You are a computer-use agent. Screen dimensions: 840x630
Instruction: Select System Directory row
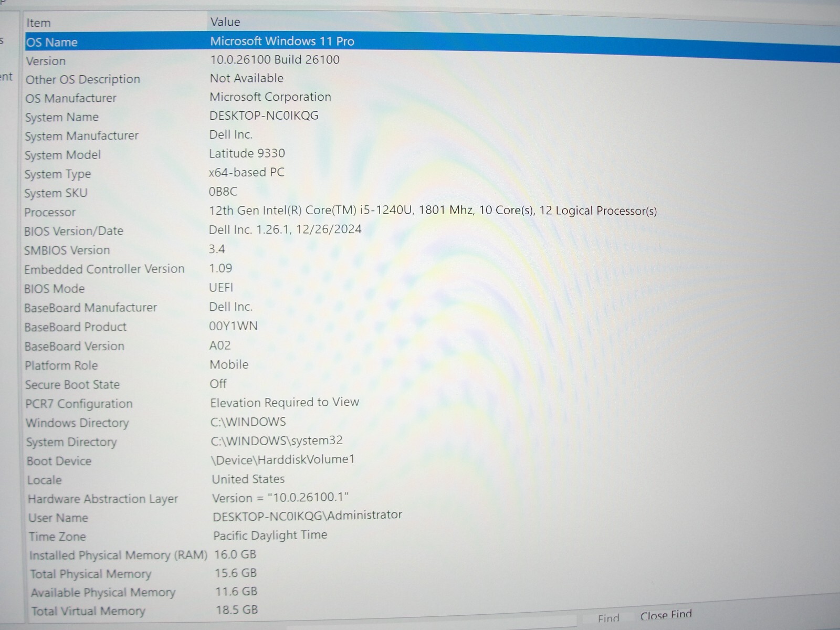(x=71, y=442)
